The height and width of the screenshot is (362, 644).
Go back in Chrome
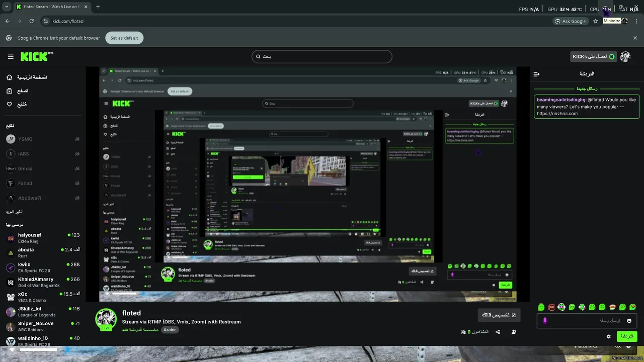pos(8,21)
